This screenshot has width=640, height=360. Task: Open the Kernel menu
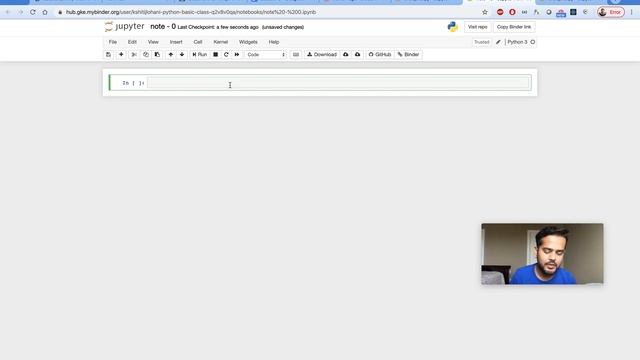coord(220,42)
